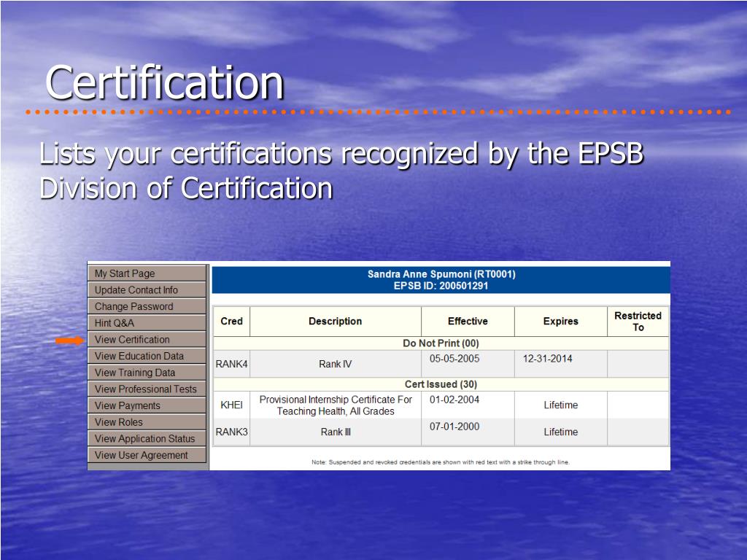Open My Start Page menu item
Screen dimensions: 747x560
(147, 273)
